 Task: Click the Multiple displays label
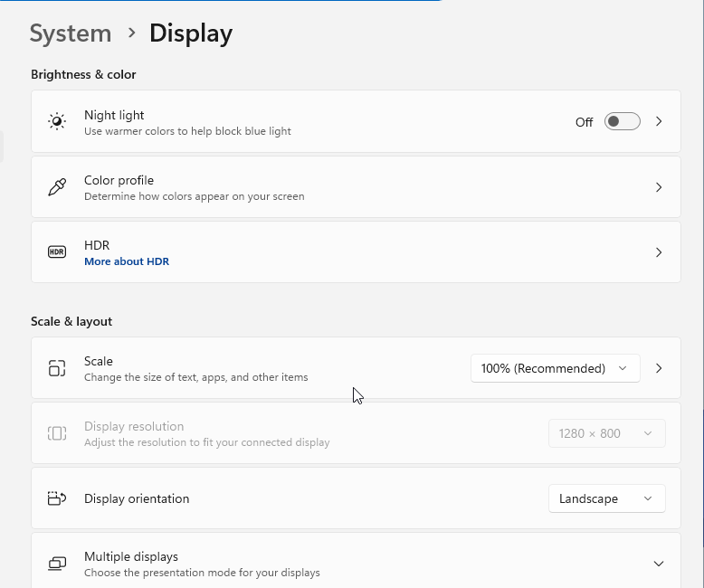(x=131, y=556)
